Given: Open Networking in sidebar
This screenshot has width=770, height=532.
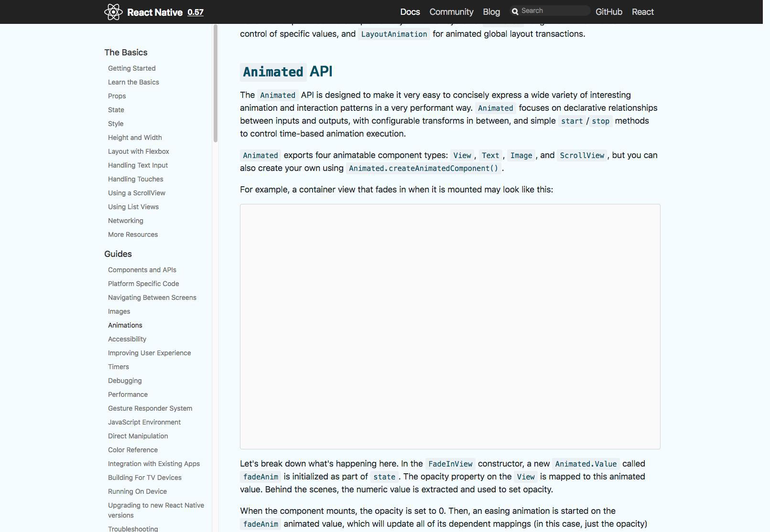Looking at the screenshot, I should point(125,221).
